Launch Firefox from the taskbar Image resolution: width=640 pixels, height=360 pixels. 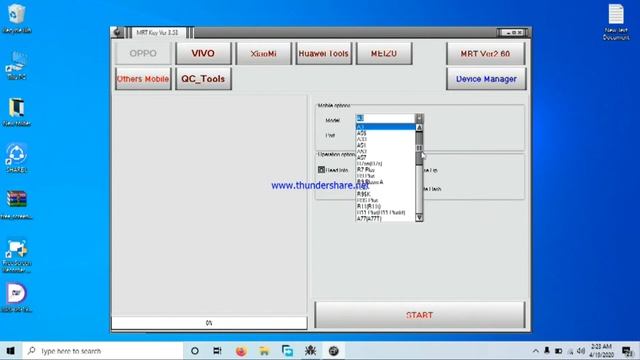(241, 351)
